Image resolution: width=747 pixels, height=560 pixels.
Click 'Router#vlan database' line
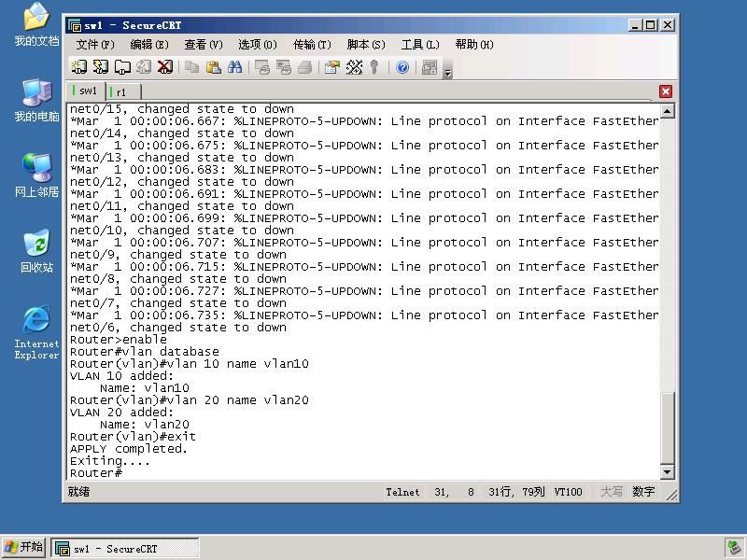(145, 352)
